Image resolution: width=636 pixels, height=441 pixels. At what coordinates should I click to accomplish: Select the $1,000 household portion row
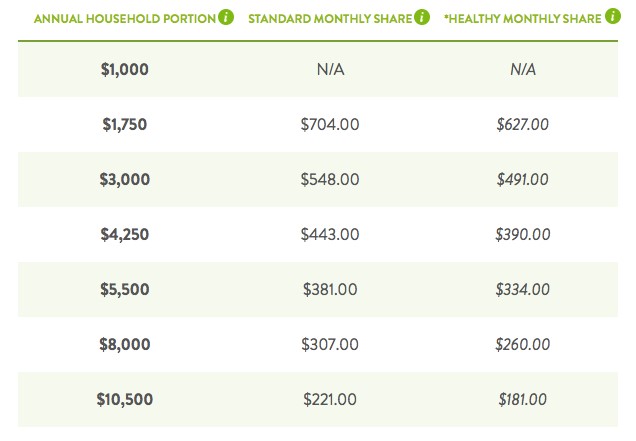318,69
